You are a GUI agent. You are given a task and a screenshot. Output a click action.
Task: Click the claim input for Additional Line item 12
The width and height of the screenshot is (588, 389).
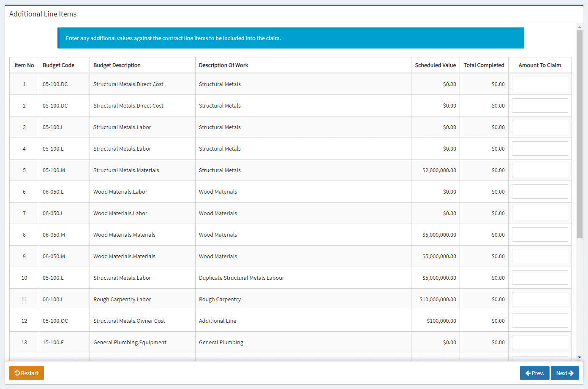pos(540,321)
